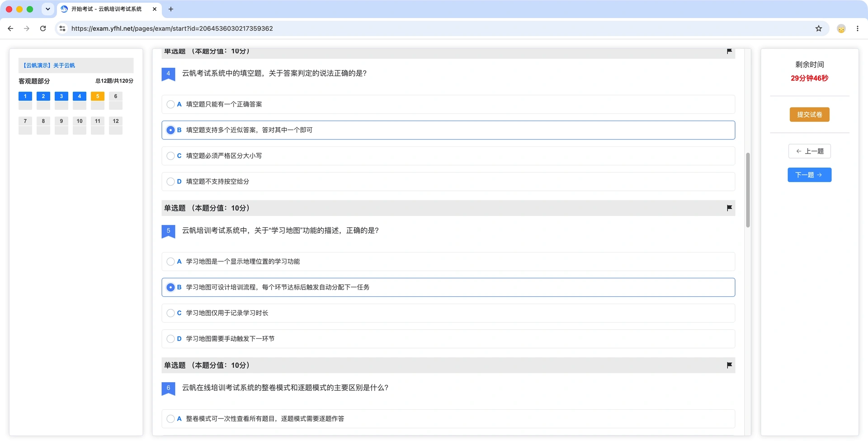Viewport: 868px width, 445px height.
Task: Open the browser profile avatar
Action: click(841, 28)
